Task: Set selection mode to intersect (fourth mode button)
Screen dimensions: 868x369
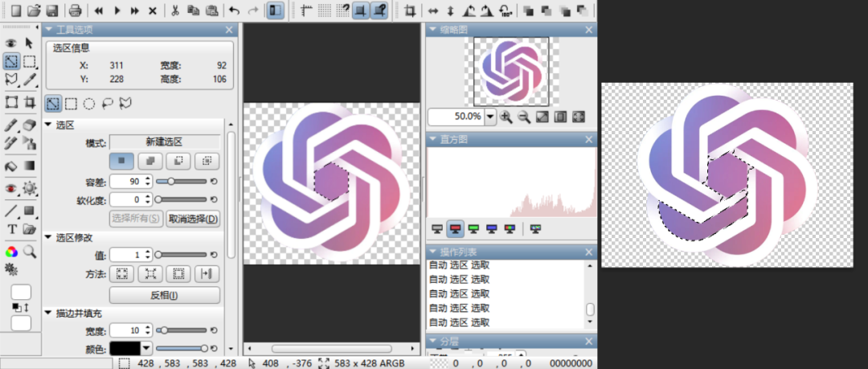Action: click(207, 162)
